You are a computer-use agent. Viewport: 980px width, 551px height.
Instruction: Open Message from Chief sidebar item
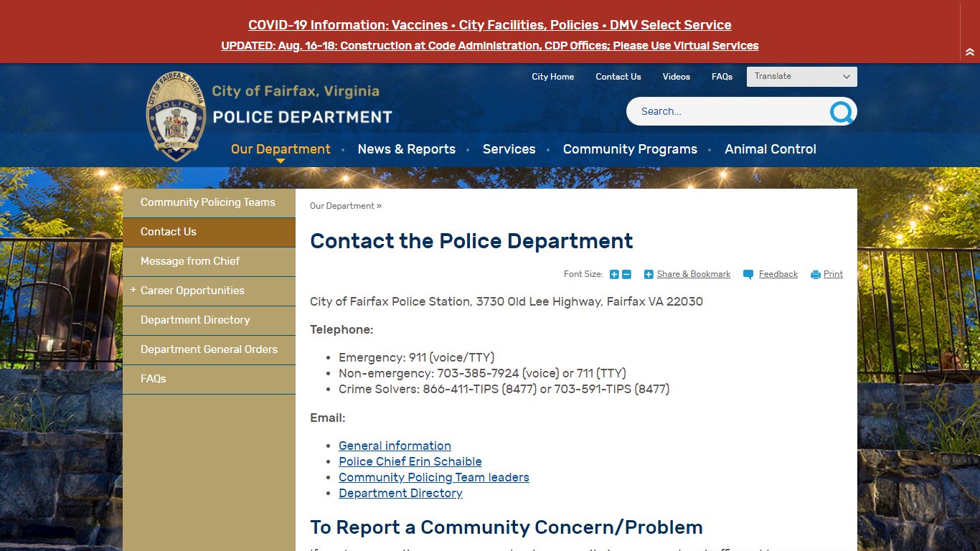[209, 261]
